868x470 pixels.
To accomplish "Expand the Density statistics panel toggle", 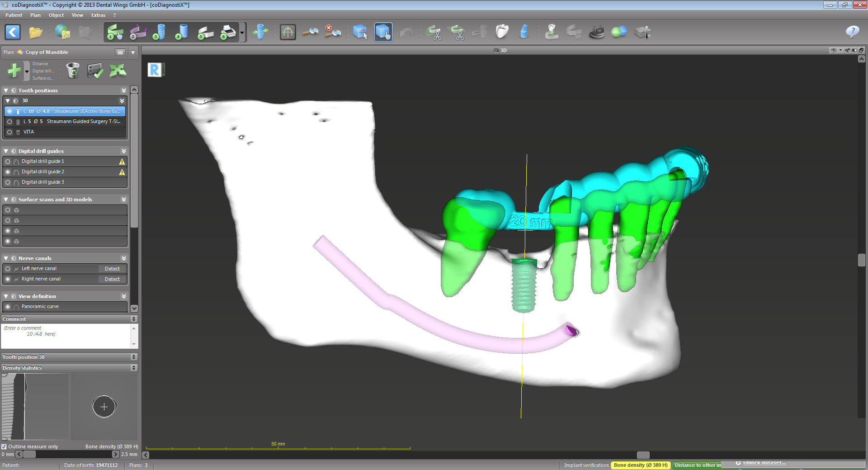I will click(x=133, y=368).
